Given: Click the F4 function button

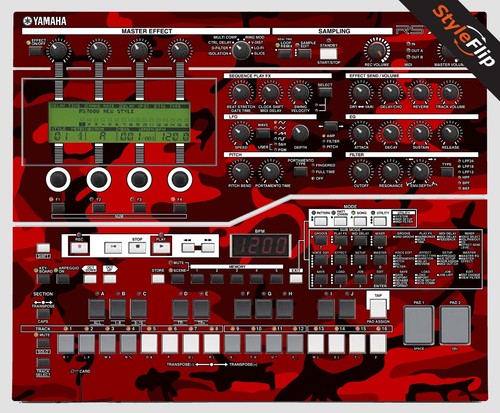Looking at the screenshot, I should (180, 208).
